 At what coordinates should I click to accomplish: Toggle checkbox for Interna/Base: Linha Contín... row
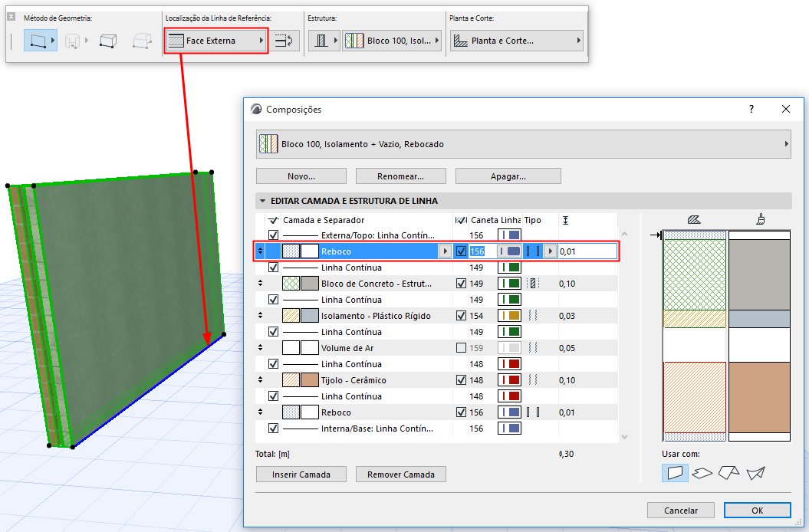pyautogui.click(x=274, y=429)
